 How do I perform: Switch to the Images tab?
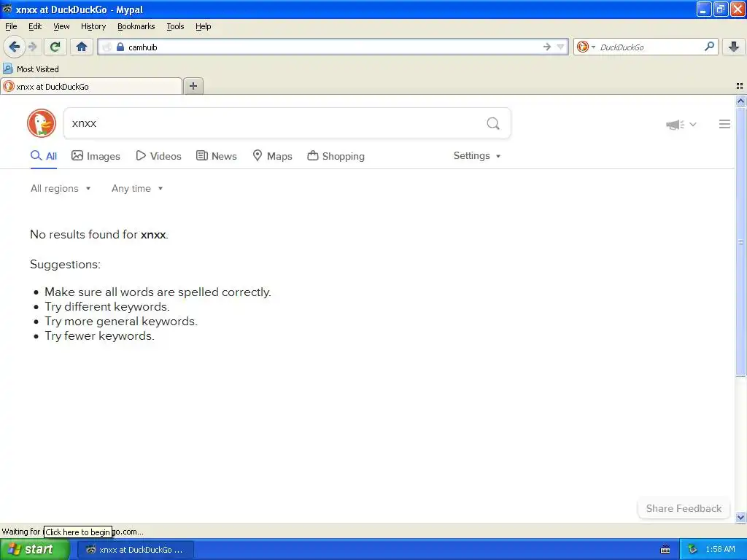96,156
